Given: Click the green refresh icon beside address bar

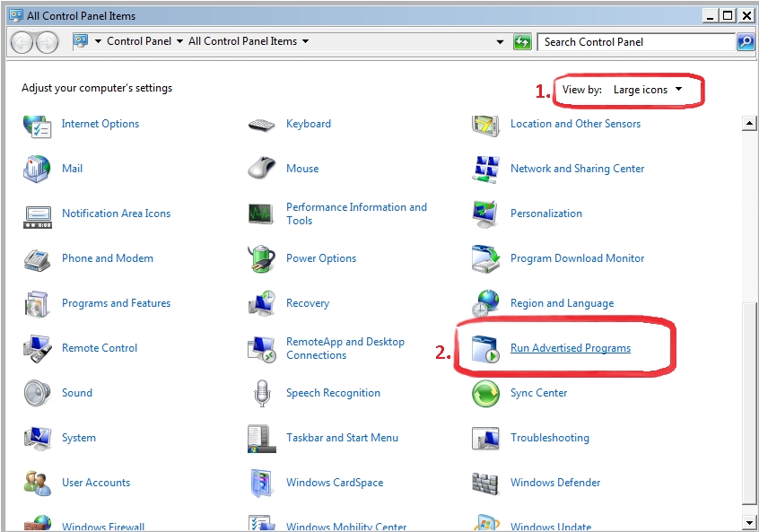Looking at the screenshot, I should click(x=522, y=42).
